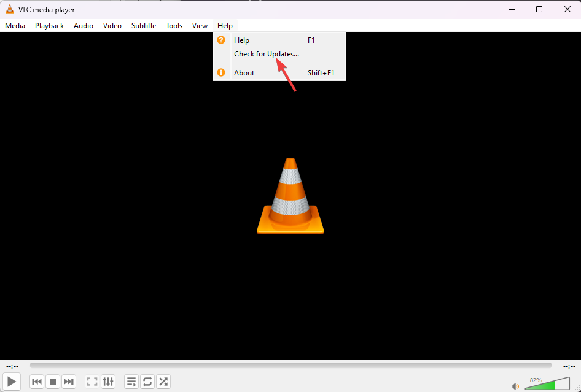The height and width of the screenshot is (392, 581).
Task: Click the Play button
Action: click(12, 382)
